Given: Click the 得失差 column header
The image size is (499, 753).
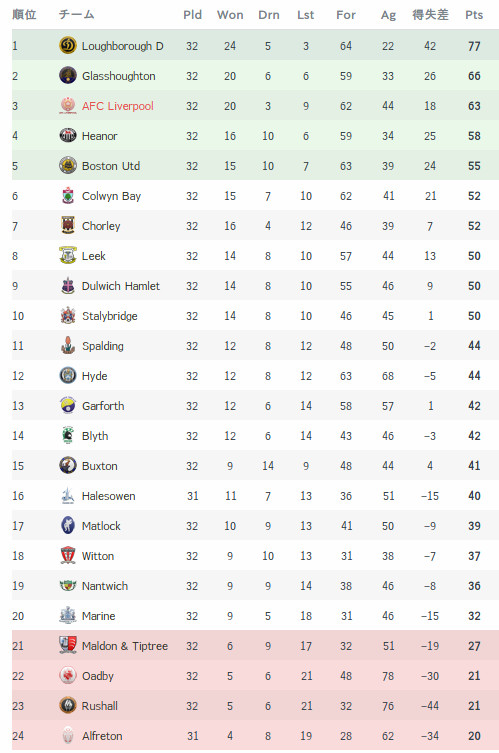Looking at the screenshot, I should point(430,15).
